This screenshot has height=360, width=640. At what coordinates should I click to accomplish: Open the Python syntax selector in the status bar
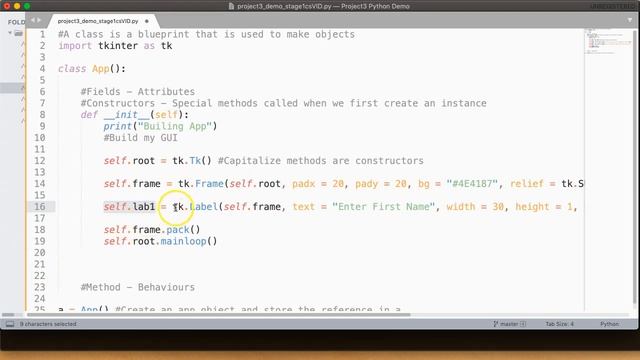[609, 324]
